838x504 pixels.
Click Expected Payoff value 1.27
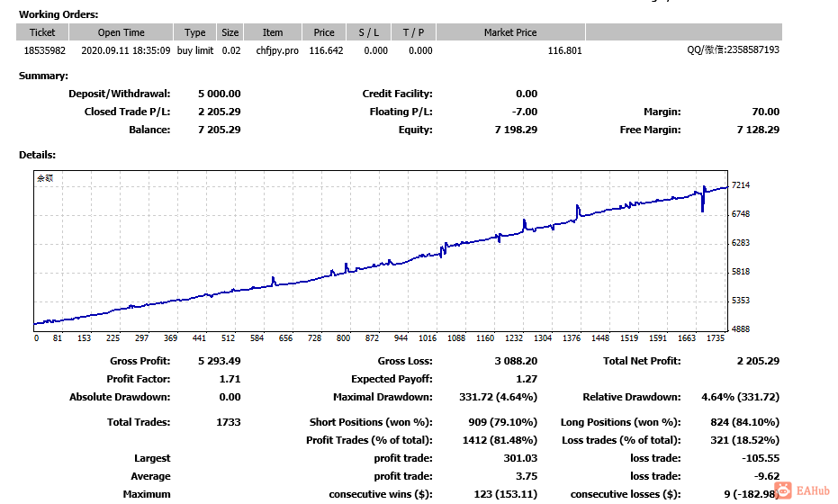point(527,380)
